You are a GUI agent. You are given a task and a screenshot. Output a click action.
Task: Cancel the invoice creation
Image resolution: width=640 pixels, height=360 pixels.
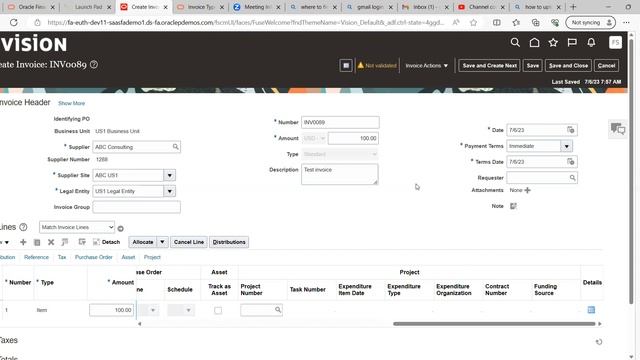tap(606, 65)
